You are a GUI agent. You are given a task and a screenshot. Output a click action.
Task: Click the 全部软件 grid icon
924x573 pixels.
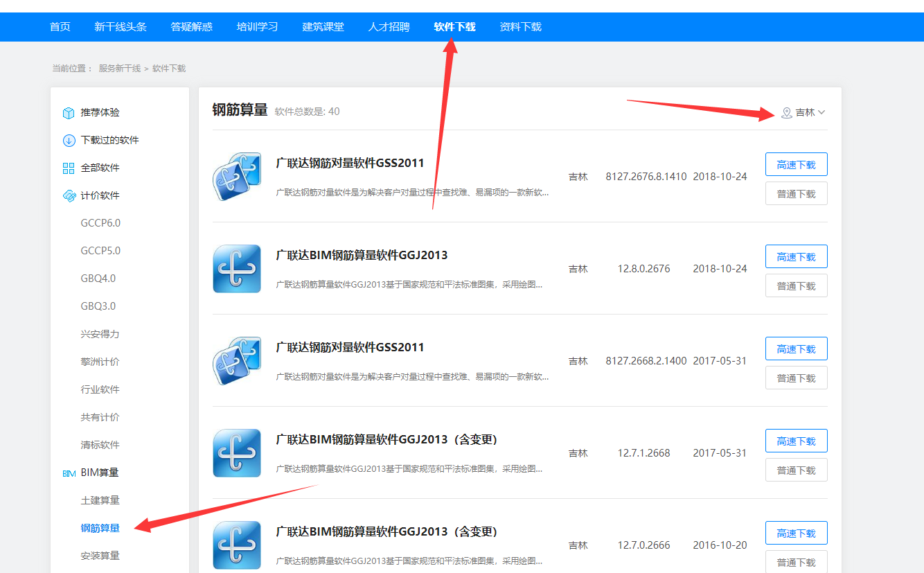(69, 168)
